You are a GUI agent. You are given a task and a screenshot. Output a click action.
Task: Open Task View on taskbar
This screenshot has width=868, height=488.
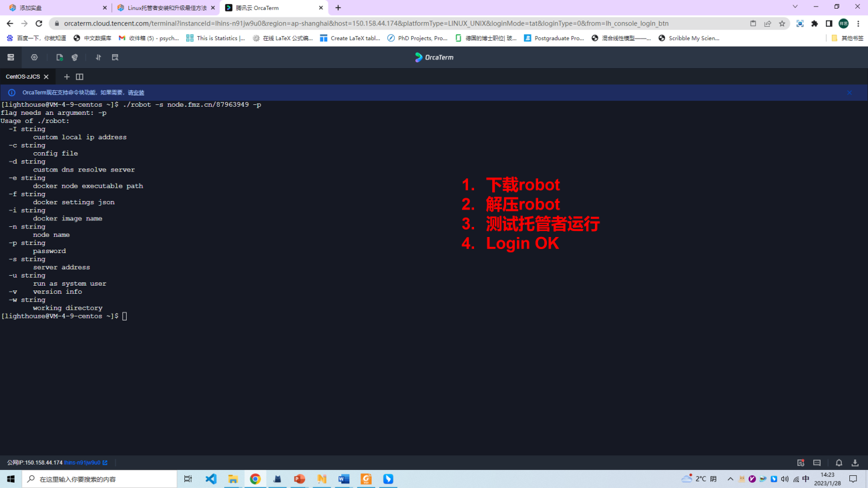(188, 479)
